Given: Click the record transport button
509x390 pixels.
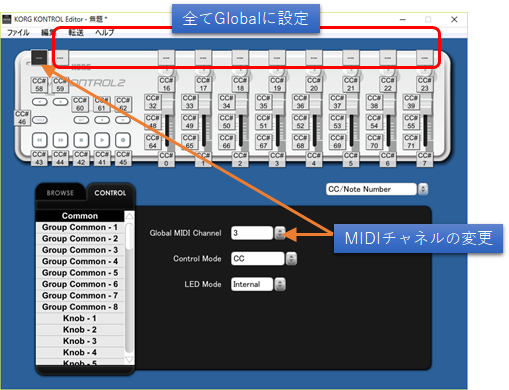Looking at the screenshot, I should pyautogui.click(x=123, y=140).
